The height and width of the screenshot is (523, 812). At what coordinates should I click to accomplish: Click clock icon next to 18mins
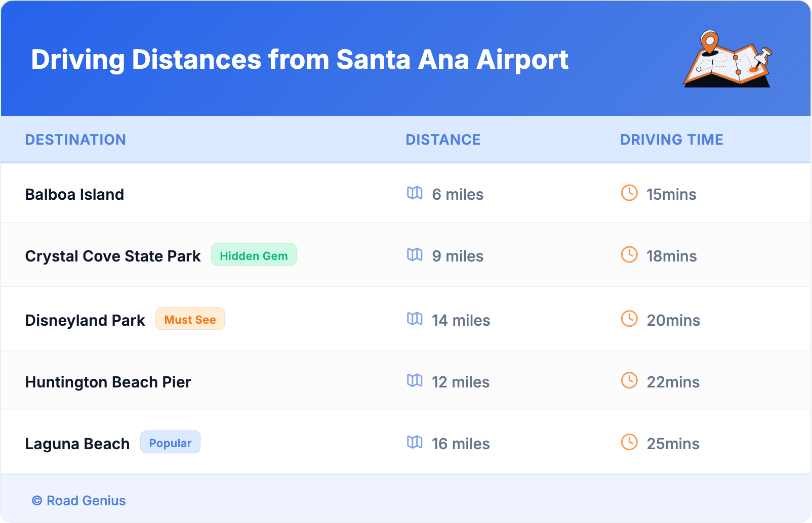click(629, 255)
